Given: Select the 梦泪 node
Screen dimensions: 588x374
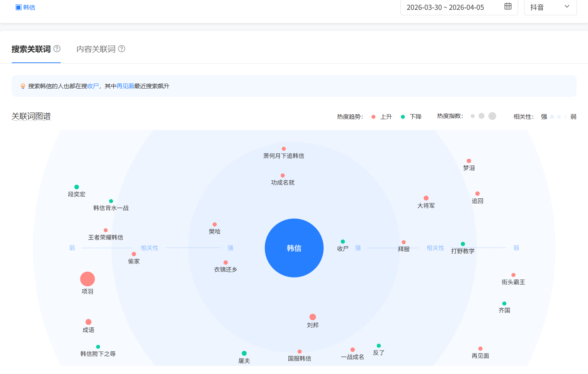Looking at the screenshot, I should point(469,161).
